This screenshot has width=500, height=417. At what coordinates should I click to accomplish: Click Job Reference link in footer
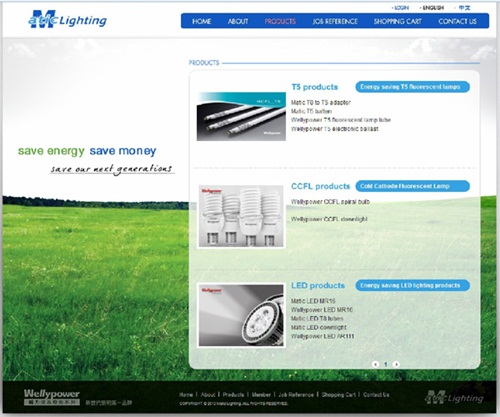pyautogui.click(x=296, y=395)
